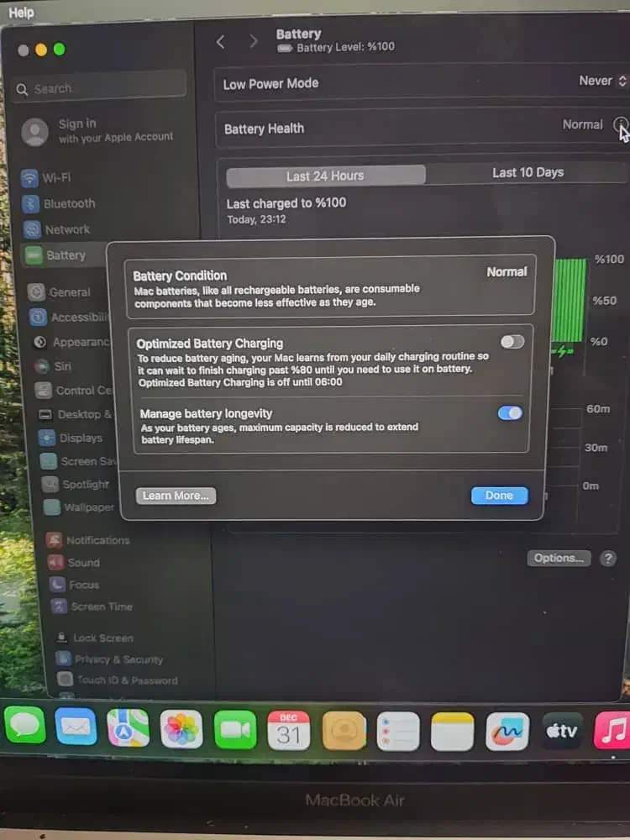Launch Photos from the Dock
Screen dimensions: 630x840
(181, 729)
